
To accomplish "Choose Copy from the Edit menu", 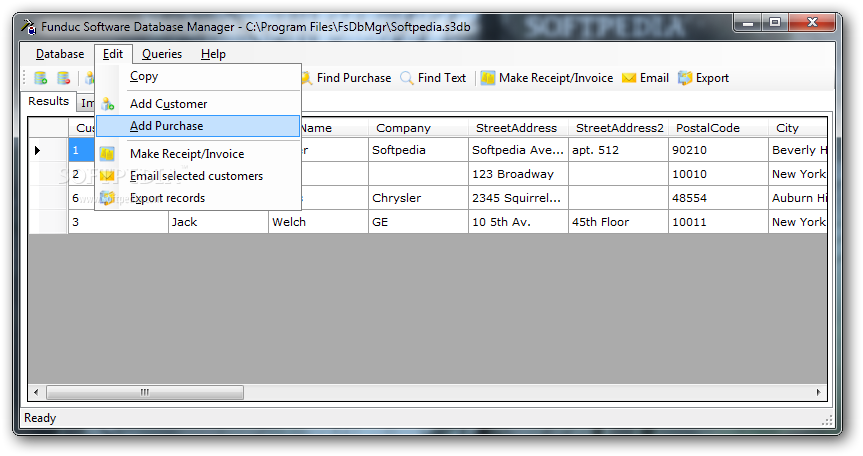I will point(198,76).
